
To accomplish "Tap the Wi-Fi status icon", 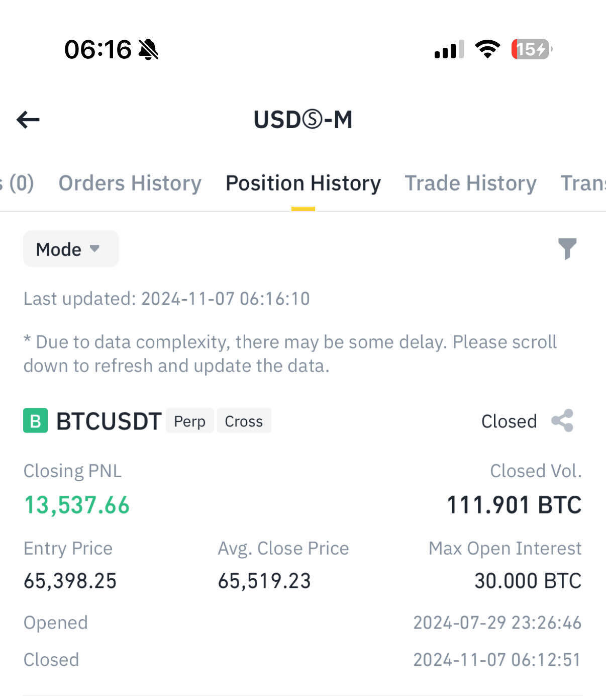I will [x=487, y=49].
